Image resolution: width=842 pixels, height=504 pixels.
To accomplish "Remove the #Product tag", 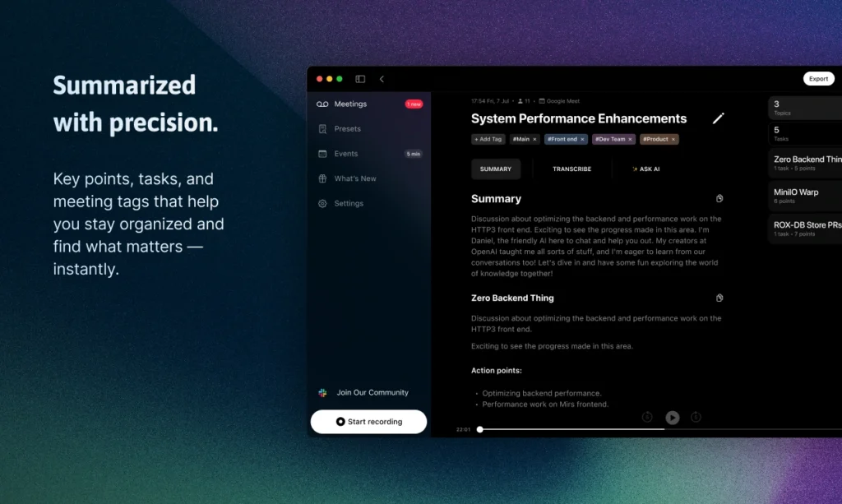I will point(673,140).
